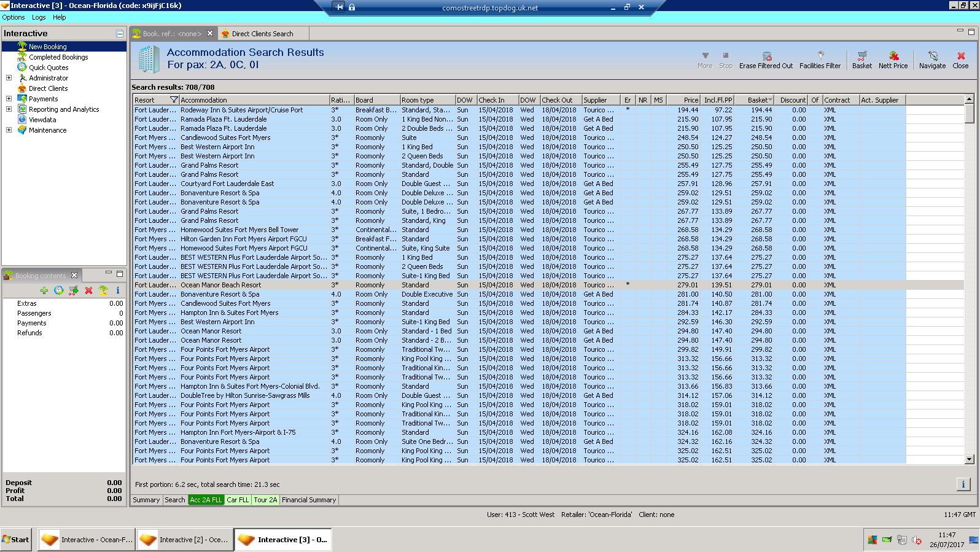This screenshot has height=552, width=980.
Task: Select New Booking in the Interactive tree
Action: pyautogui.click(x=48, y=47)
